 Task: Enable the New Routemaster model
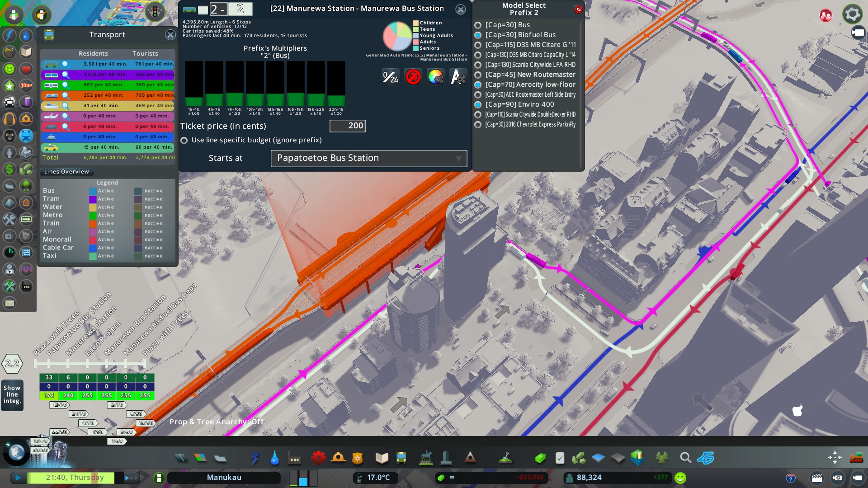click(x=478, y=75)
